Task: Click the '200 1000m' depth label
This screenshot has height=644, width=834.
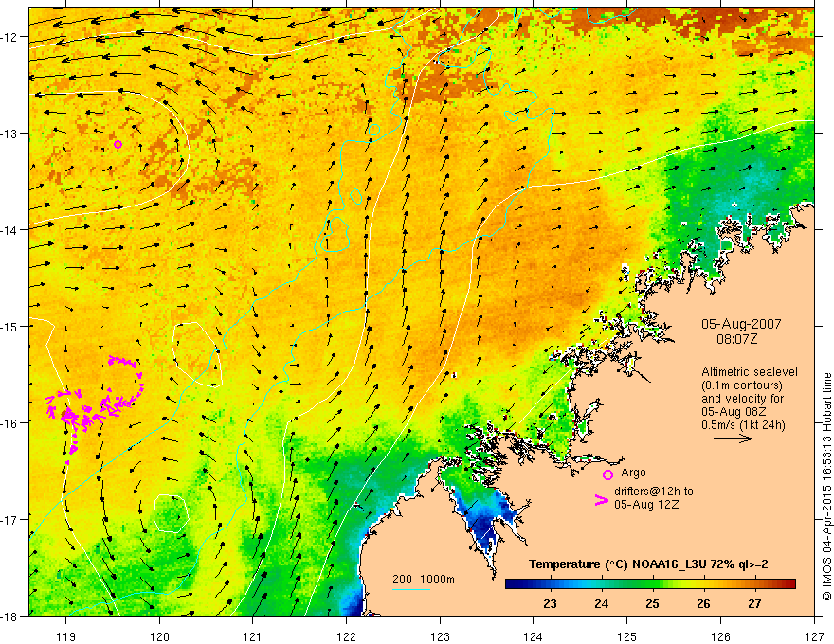Action: point(424,580)
